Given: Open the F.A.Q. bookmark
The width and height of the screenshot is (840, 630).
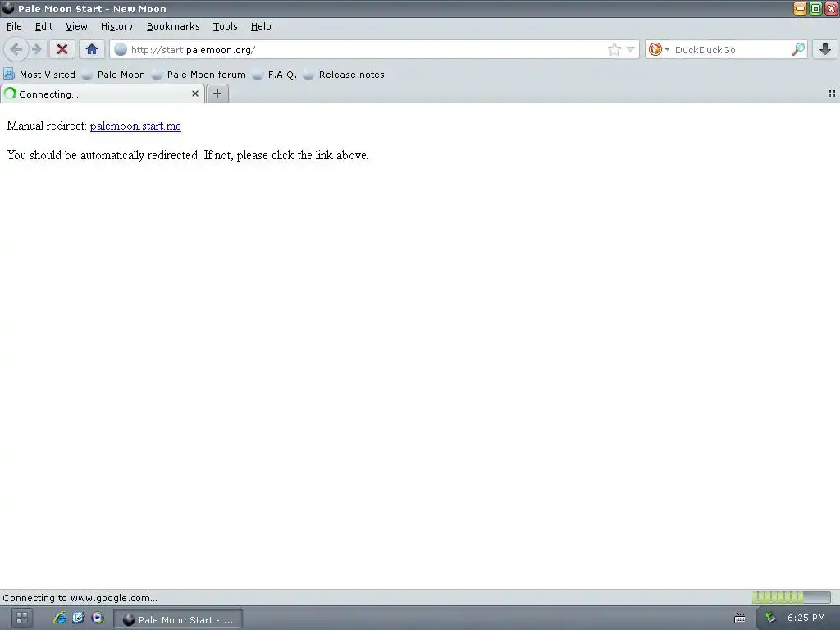Looking at the screenshot, I should pyautogui.click(x=274, y=75).
